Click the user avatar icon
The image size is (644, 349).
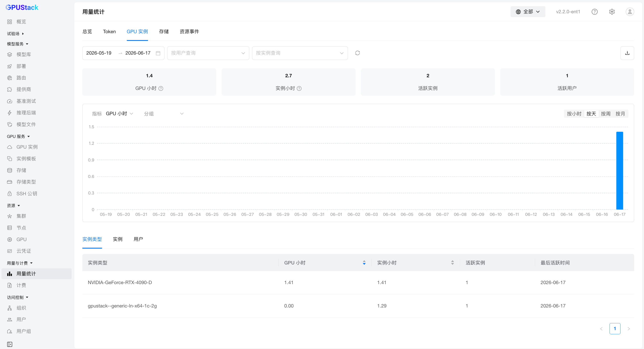point(630,12)
